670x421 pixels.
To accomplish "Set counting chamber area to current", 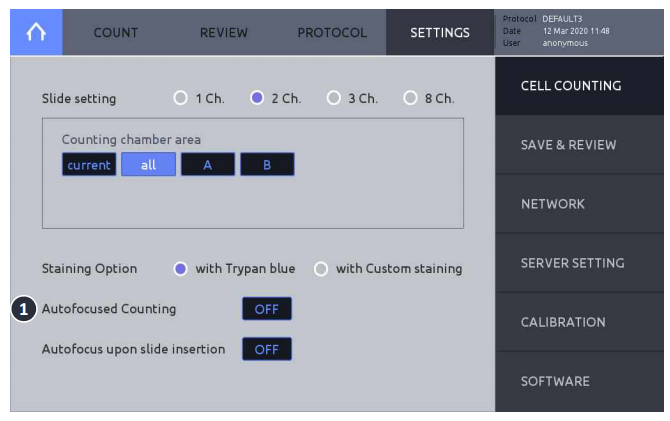I will pyautogui.click(x=89, y=165).
